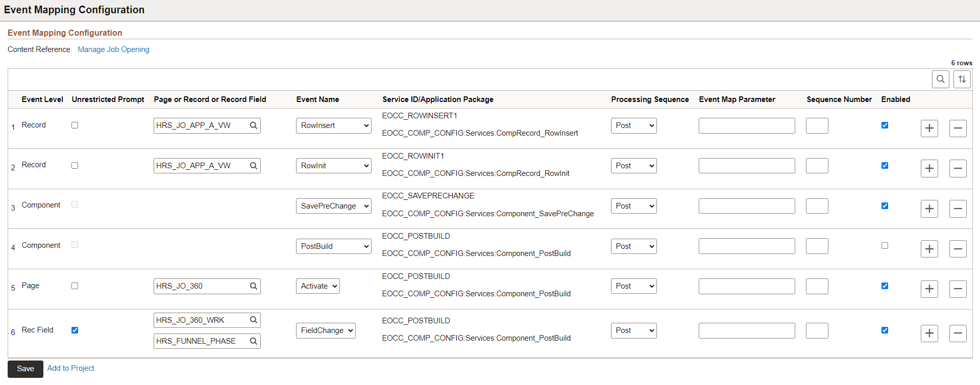Click the EOCC_ROWINIT1 service ID text
980x385 pixels.
(x=413, y=156)
